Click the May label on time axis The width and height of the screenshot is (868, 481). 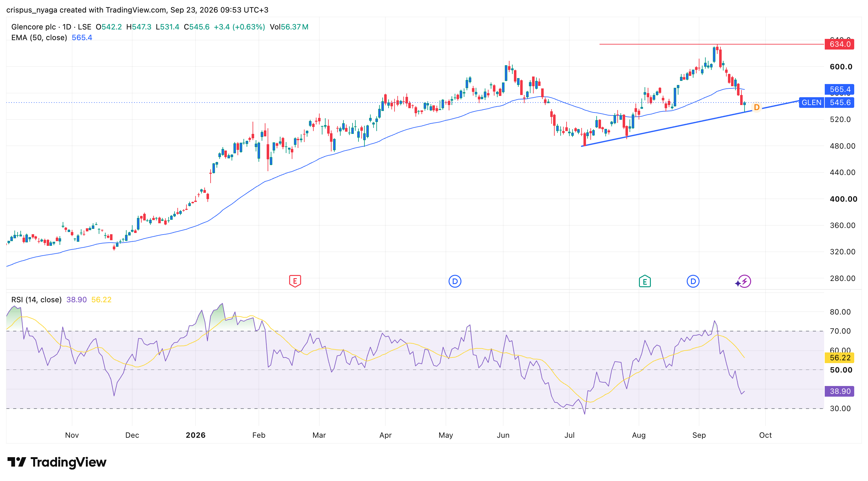click(446, 435)
